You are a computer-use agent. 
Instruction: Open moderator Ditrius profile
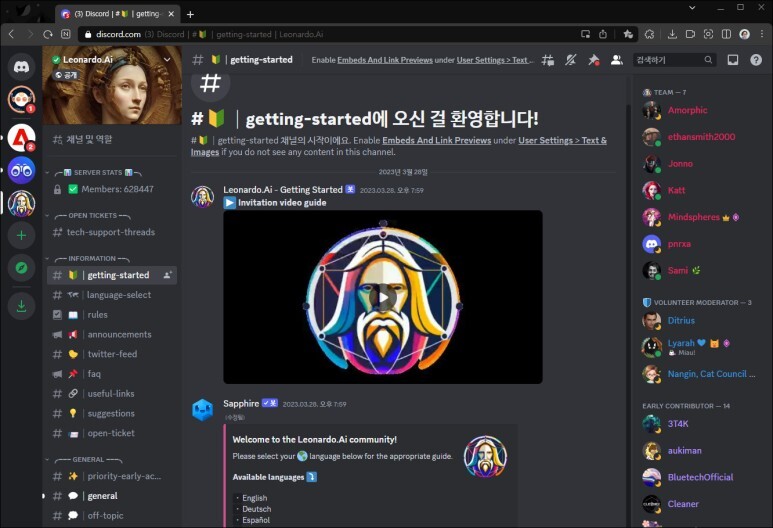coord(698,320)
